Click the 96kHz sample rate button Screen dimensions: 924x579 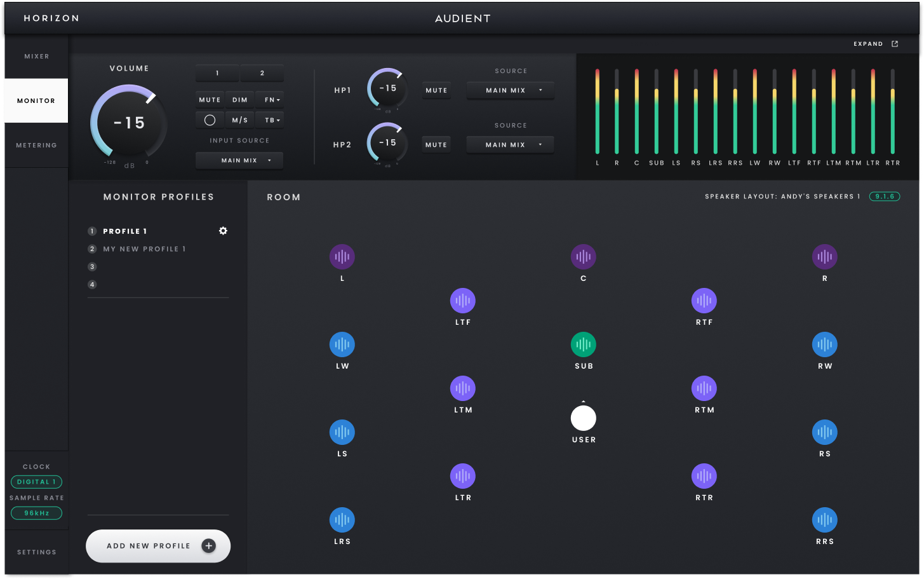pyautogui.click(x=36, y=513)
